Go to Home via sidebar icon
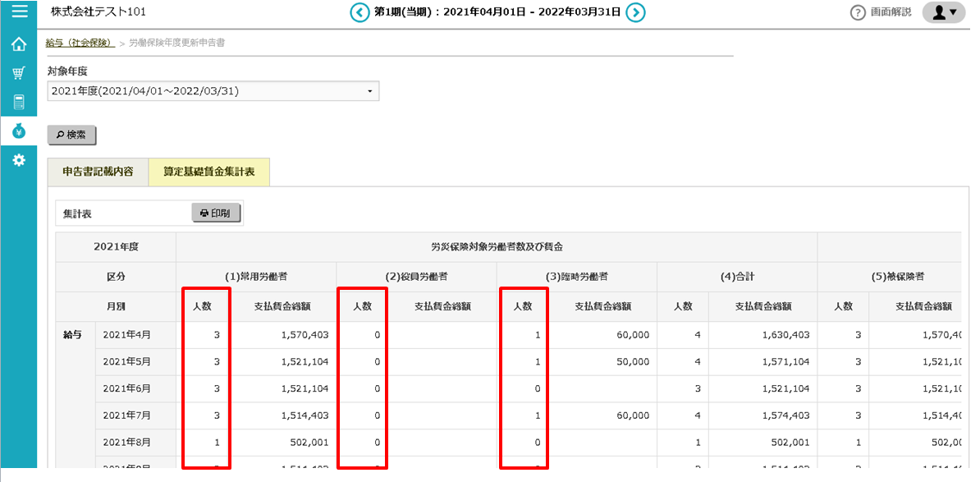Viewport: 980px width, 482px height. [x=19, y=44]
